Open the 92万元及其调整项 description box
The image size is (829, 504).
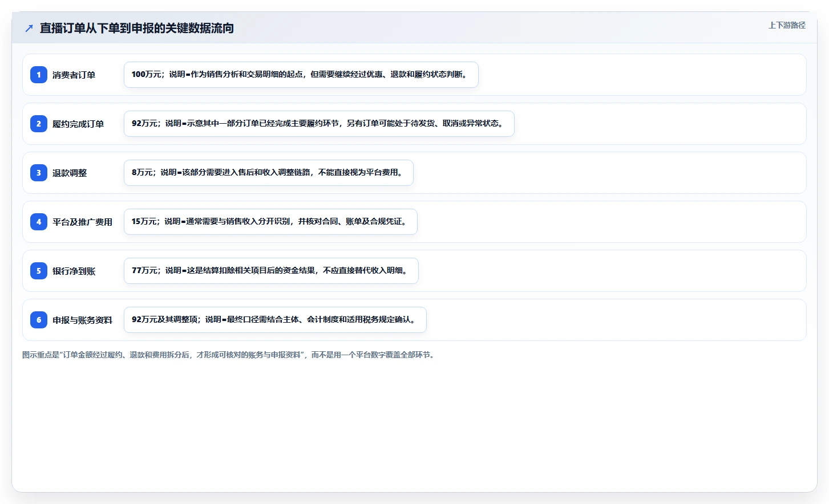point(275,320)
